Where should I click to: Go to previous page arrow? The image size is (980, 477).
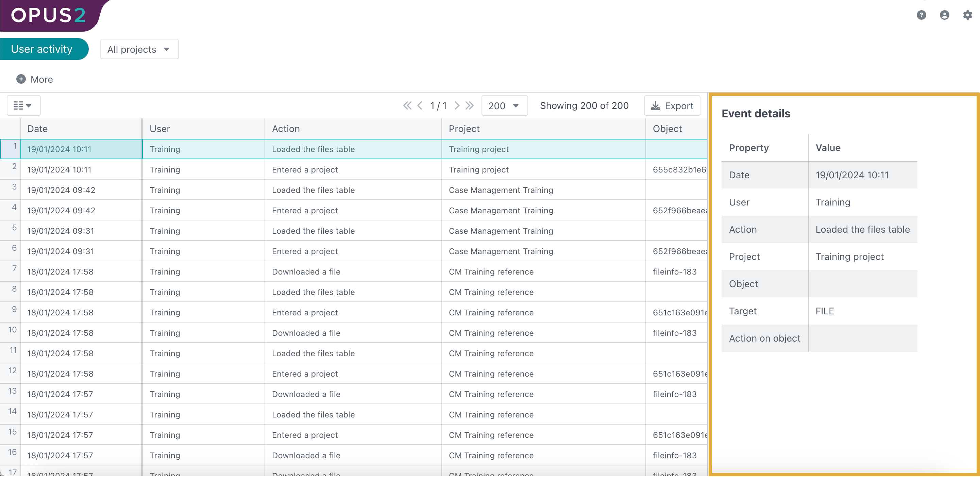coord(420,105)
